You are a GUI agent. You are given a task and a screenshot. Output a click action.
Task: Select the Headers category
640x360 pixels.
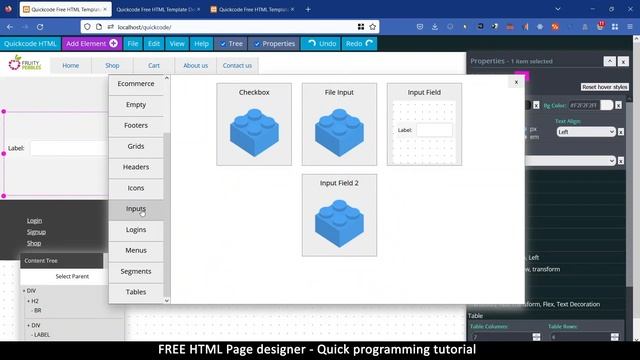pos(136,167)
